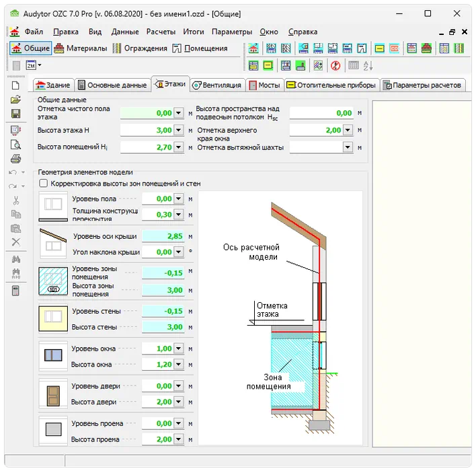
Task: Click the Помещения toolbar button
Action: pyautogui.click(x=200, y=48)
